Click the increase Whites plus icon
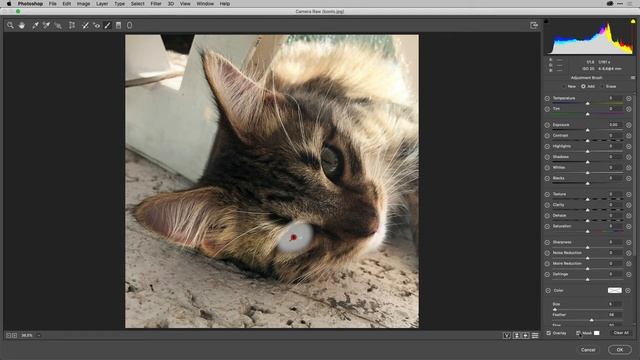Image resolution: width=640 pixels, height=360 pixels. [x=629, y=167]
